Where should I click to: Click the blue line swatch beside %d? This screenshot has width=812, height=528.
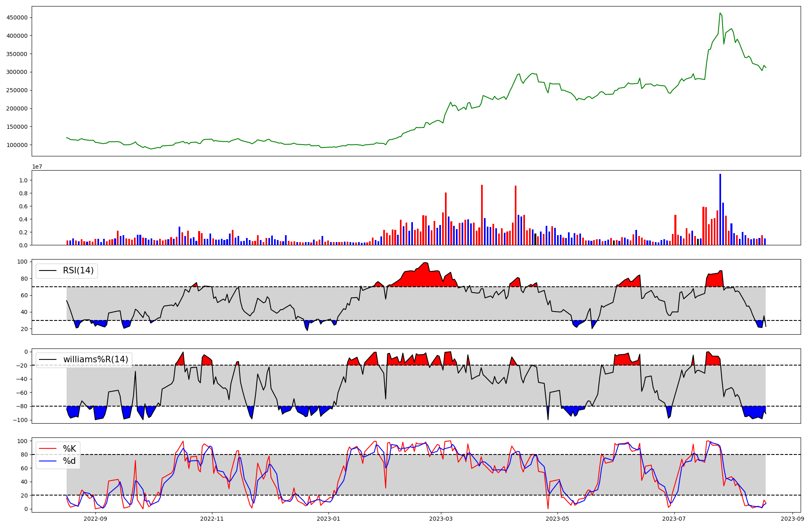coord(47,461)
